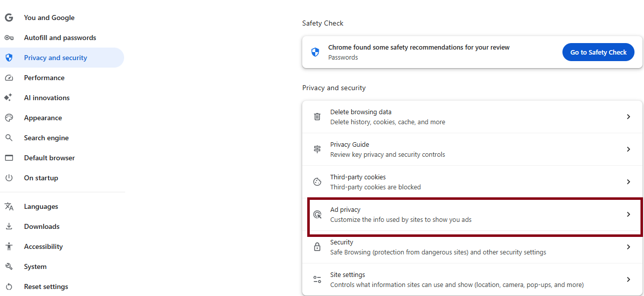Click the AI innovations sparkle icon
Screen dimensions: 644x296
9,98
